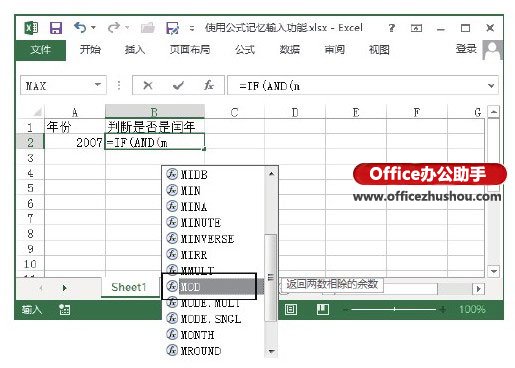
Task: Select row 3 header
Action: (30, 158)
